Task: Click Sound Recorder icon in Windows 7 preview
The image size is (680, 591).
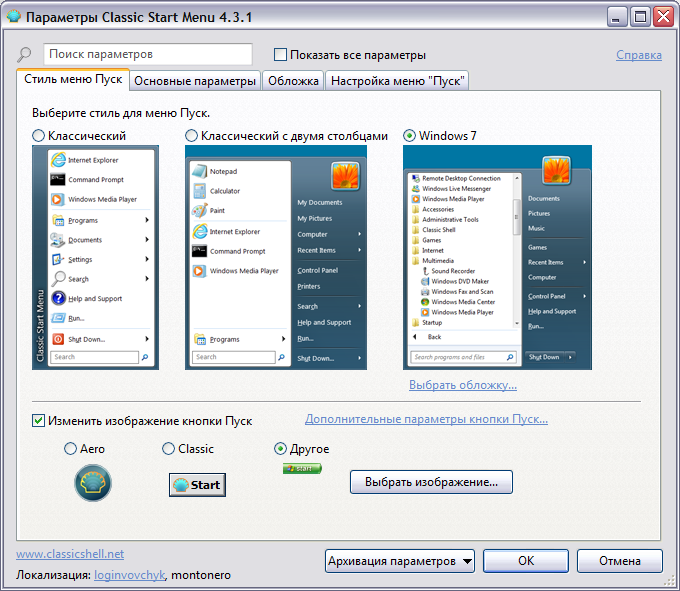Action: [425, 271]
